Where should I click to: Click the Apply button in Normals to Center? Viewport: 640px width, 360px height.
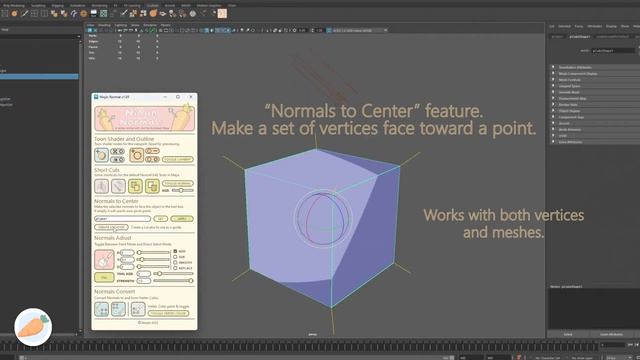click(x=182, y=219)
